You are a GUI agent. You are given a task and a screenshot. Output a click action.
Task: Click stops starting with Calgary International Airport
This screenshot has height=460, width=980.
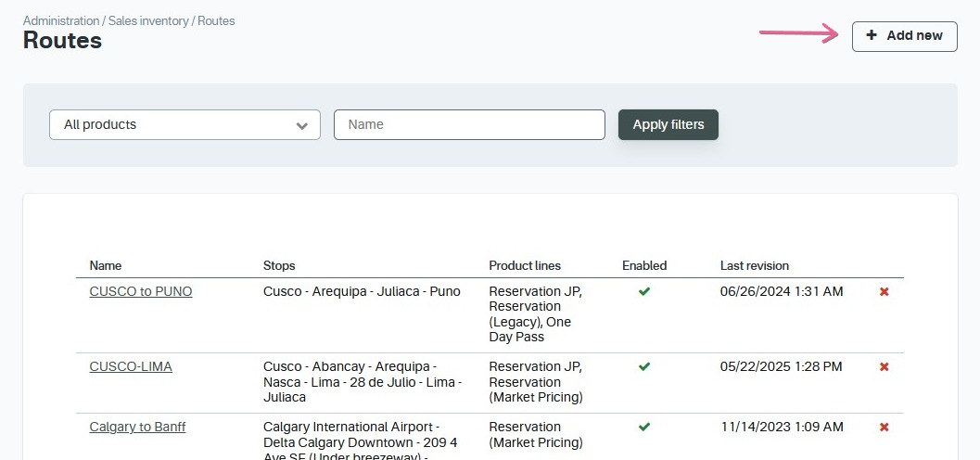[x=361, y=441]
